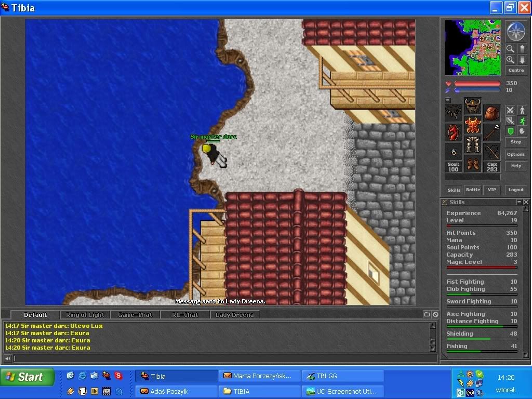Toggle defensive green shield fight mode
Viewport: 532px width, 399px height.
510,131
